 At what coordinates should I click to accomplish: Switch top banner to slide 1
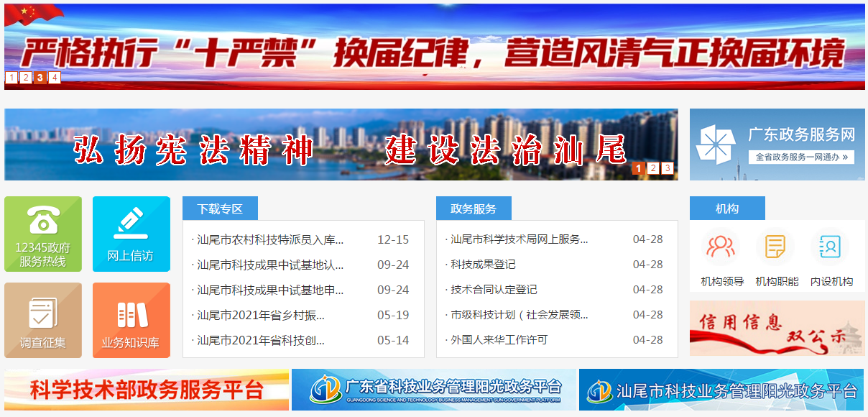[x=11, y=78]
